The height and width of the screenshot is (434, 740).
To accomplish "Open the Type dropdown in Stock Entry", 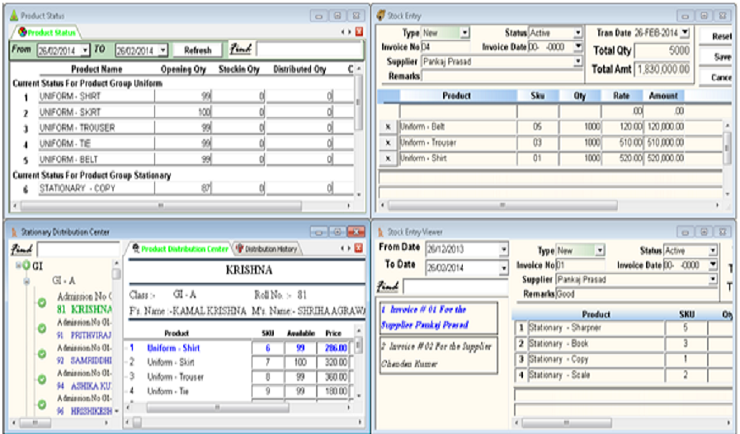I will coord(465,33).
